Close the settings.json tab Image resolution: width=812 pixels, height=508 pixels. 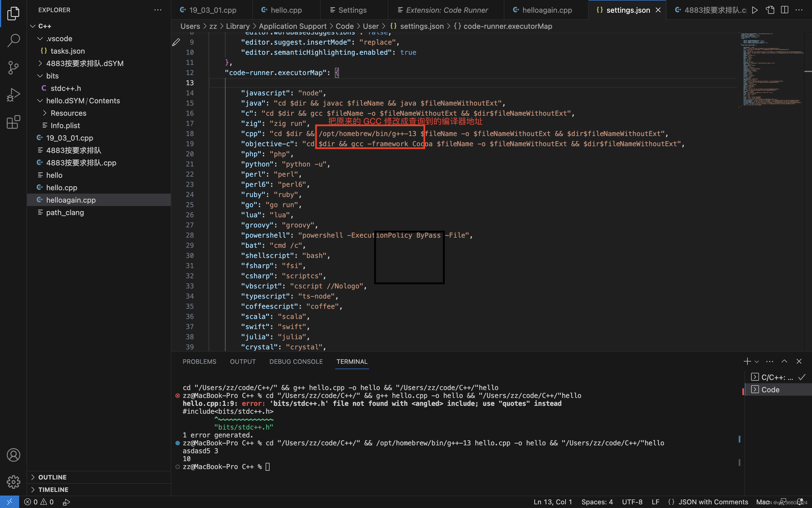click(658, 10)
